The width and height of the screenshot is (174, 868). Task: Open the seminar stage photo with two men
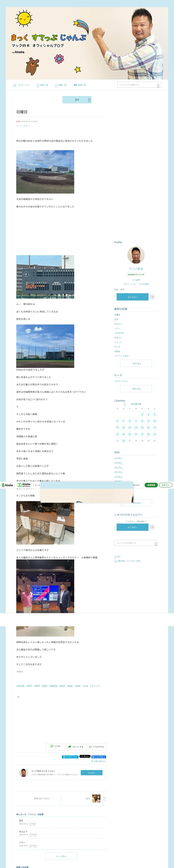pos(45,586)
